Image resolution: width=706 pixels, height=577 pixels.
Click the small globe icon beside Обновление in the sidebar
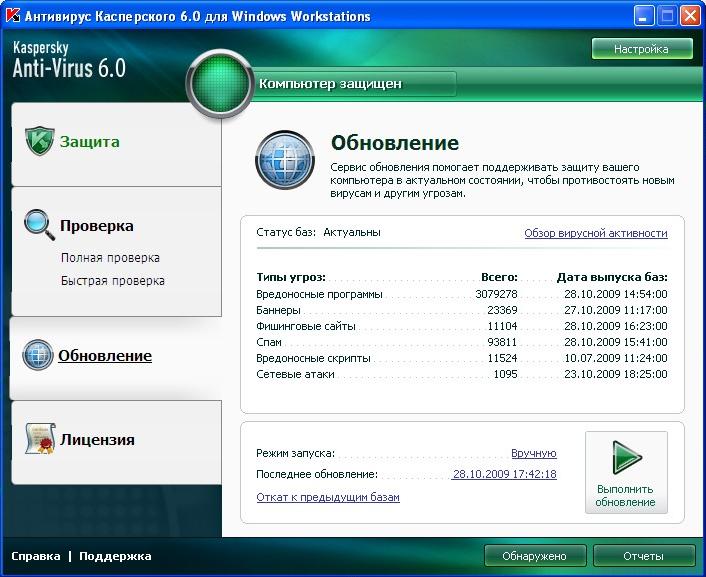(38, 355)
